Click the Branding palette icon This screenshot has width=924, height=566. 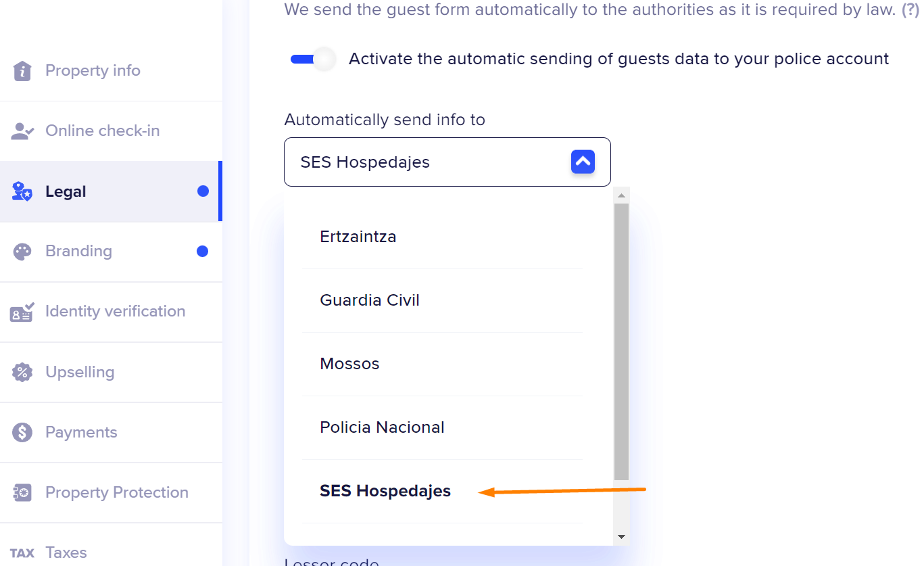[x=22, y=252]
